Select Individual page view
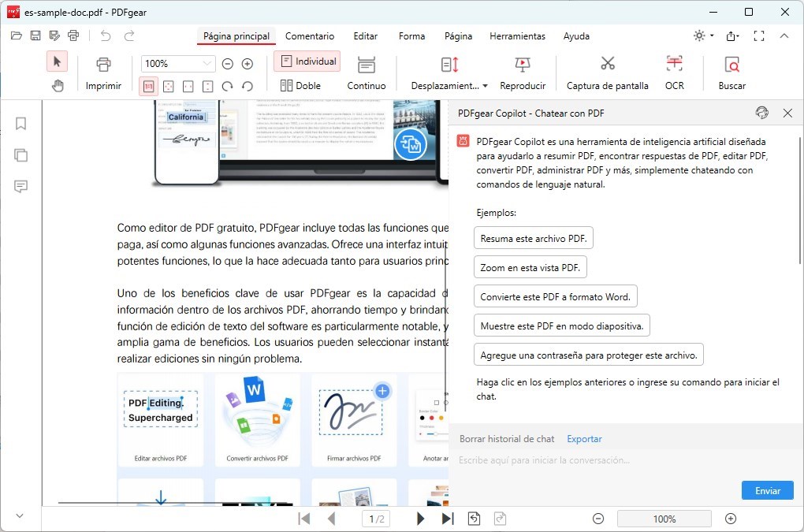804x532 pixels. click(307, 61)
